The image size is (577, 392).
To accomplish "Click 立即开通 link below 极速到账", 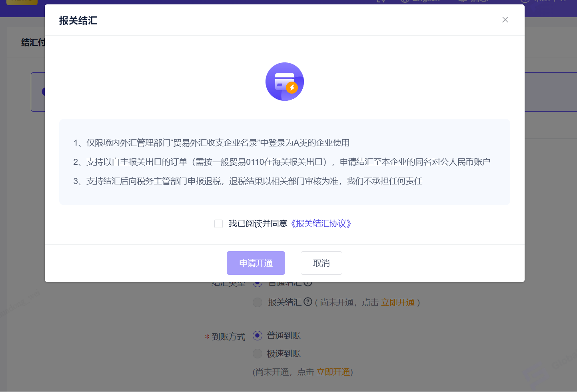I will click(333, 372).
